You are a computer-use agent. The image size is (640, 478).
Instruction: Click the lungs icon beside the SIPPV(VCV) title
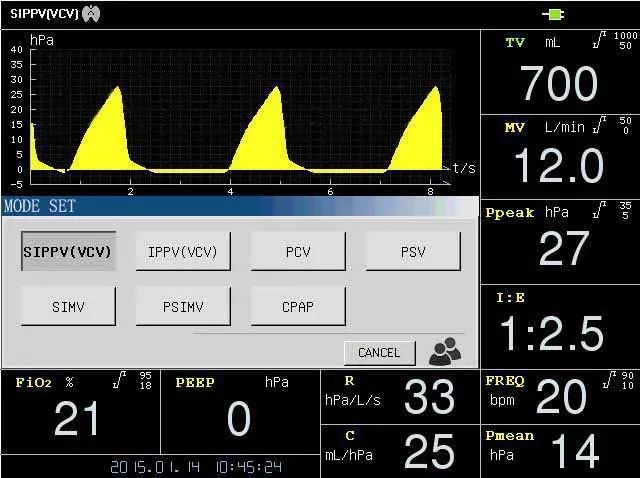(x=91, y=14)
